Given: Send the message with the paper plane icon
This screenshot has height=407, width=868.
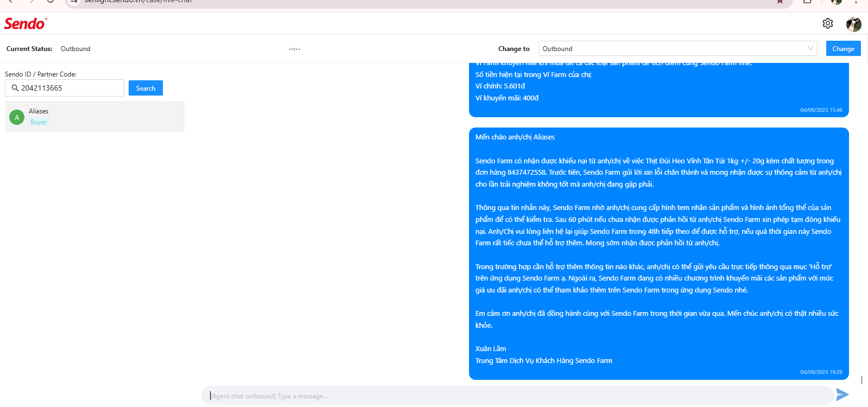Looking at the screenshot, I should [842, 395].
